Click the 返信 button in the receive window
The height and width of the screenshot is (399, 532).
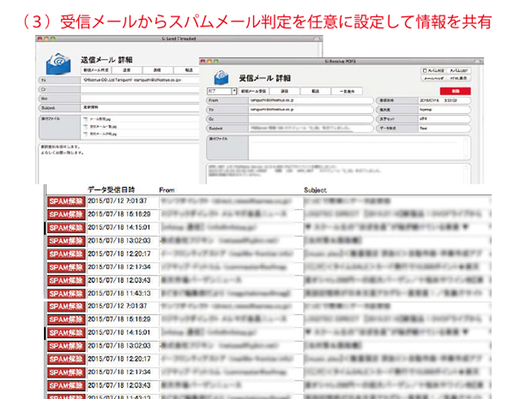tap(285, 91)
